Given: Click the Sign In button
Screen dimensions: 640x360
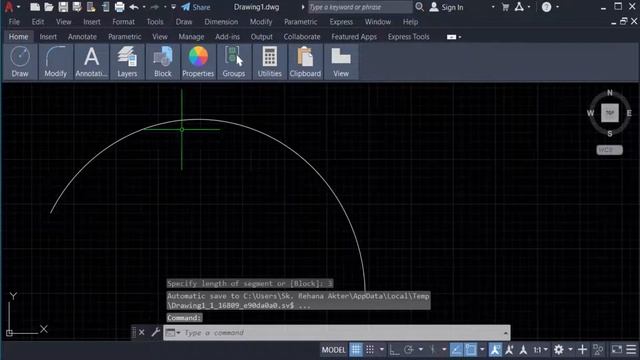Looking at the screenshot, I should tap(447, 7).
